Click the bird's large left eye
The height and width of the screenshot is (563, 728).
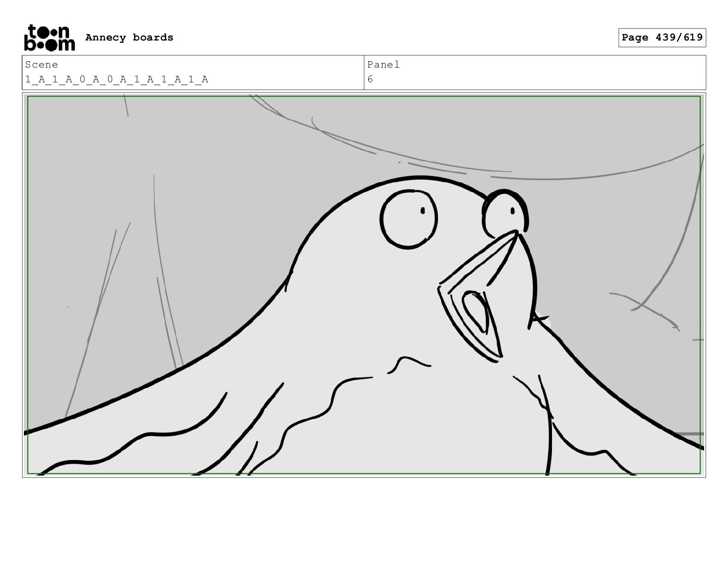(x=408, y=219)
